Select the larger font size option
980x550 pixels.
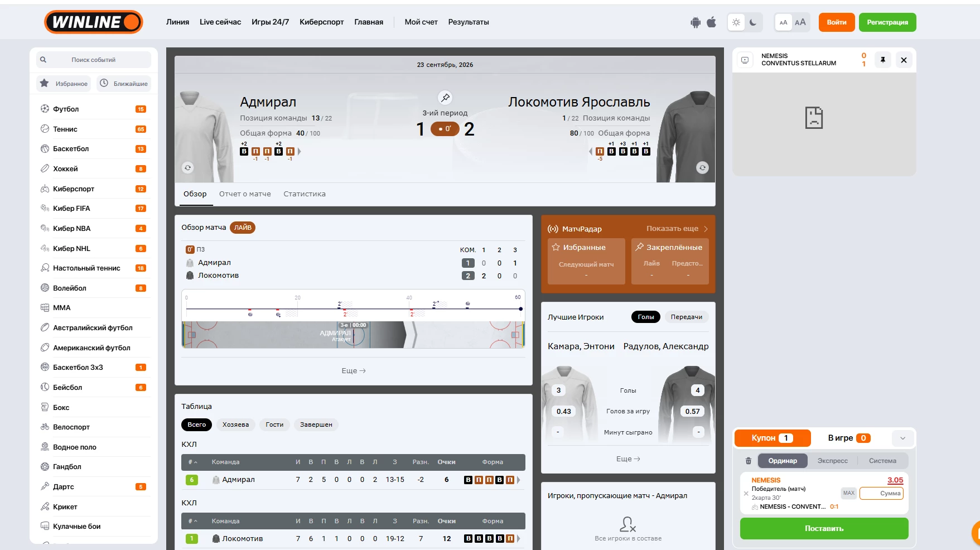pos(800,22)
